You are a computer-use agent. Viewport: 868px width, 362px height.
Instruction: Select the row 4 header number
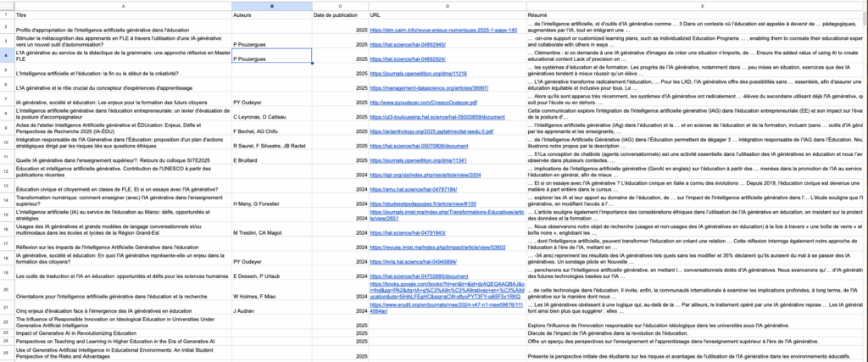(x=6, y=57)
